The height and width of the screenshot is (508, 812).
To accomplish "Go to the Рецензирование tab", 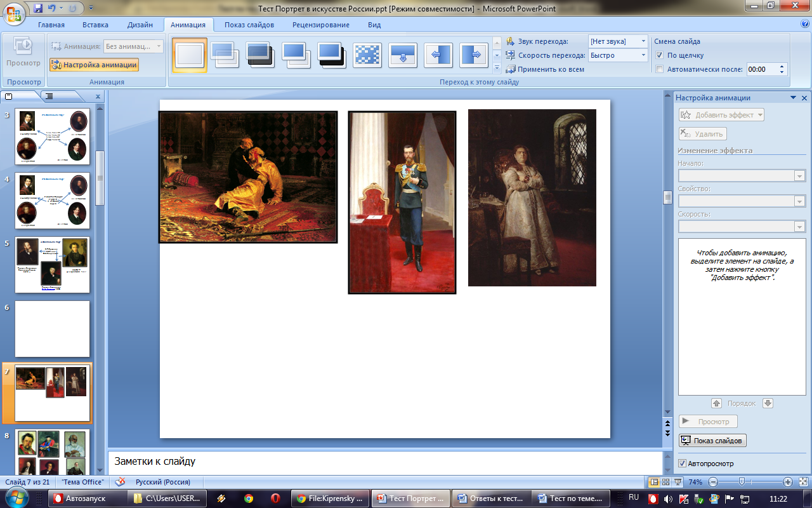I will pyautogui.click(x=321, y=25).
